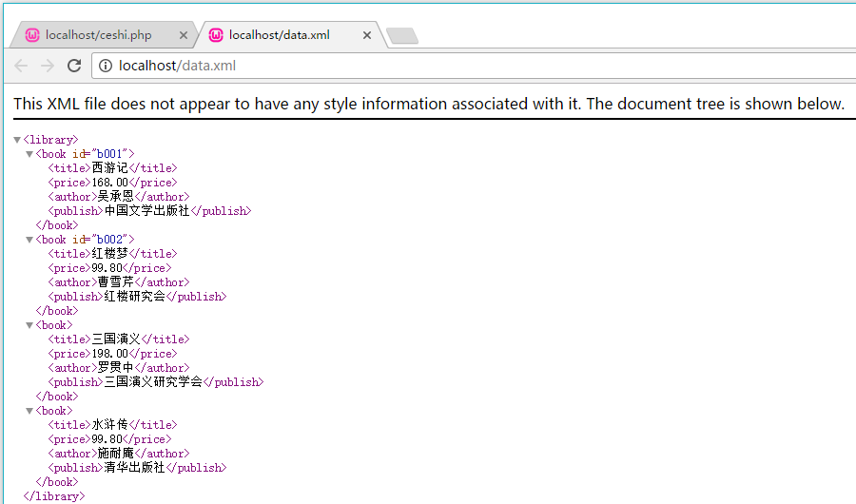
Task: Click the price value 168.00
Action: [x=109, y=183]
